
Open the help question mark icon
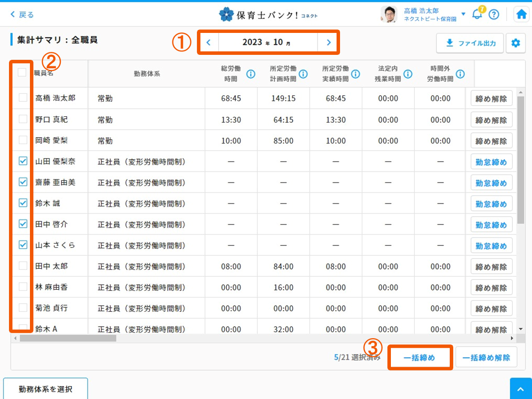(x=494, y=14)
